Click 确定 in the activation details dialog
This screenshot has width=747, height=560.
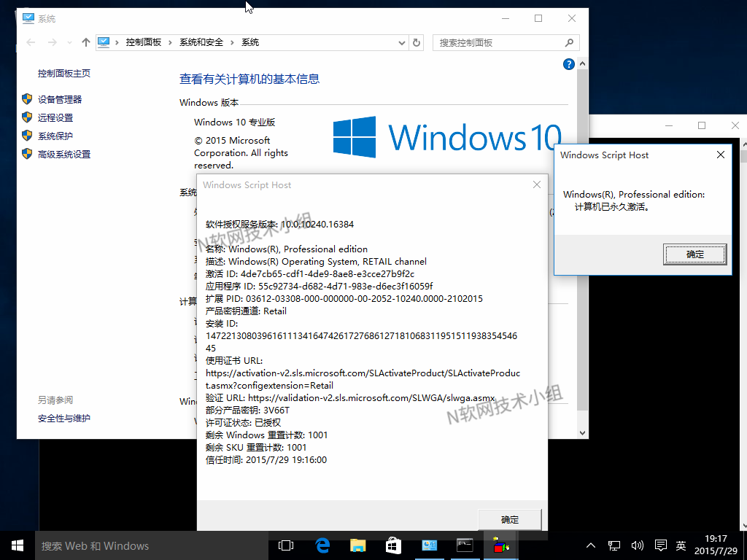tap(510, 519)
